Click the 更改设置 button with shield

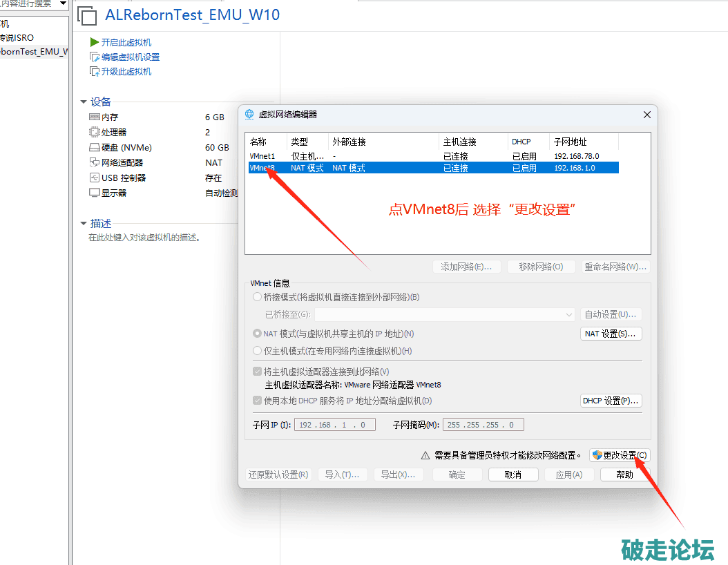620,456
